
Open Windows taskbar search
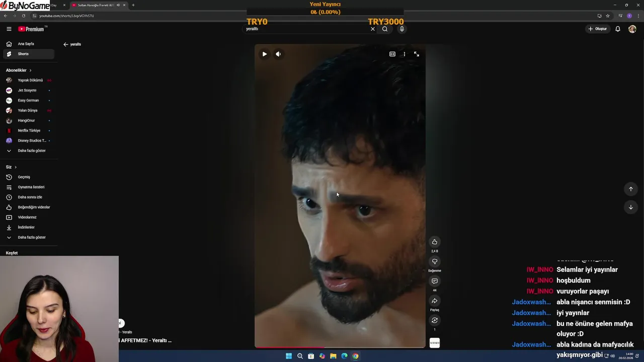300,356
